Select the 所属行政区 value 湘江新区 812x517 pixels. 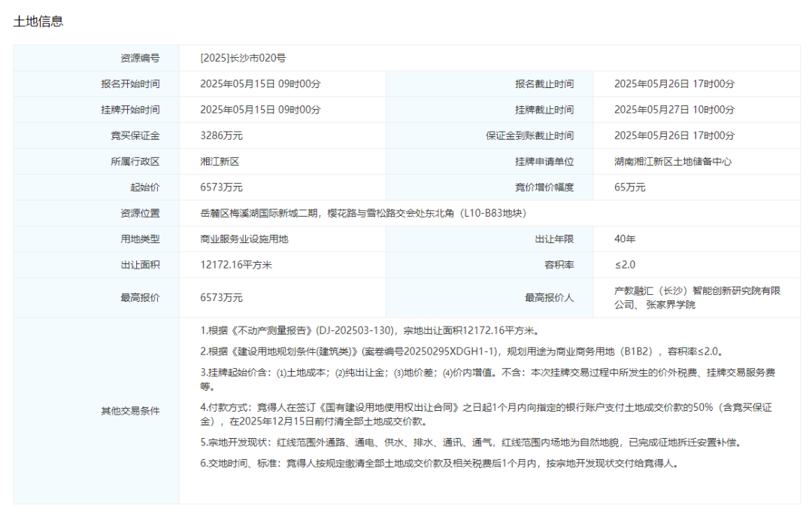tap(217, 161)
